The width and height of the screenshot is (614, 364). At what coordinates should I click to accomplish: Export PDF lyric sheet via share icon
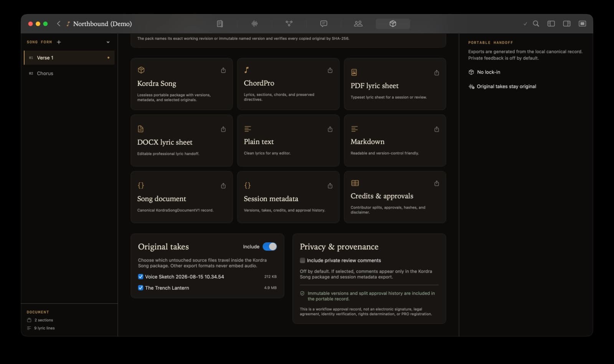pyautogui.click(x=437, y=72)
